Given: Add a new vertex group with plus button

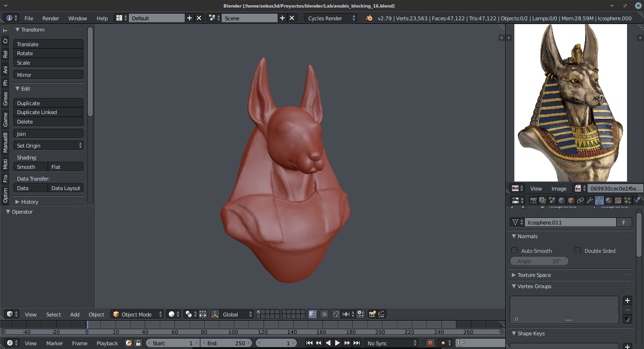Looking at the screenshot, I should (627, 300).
